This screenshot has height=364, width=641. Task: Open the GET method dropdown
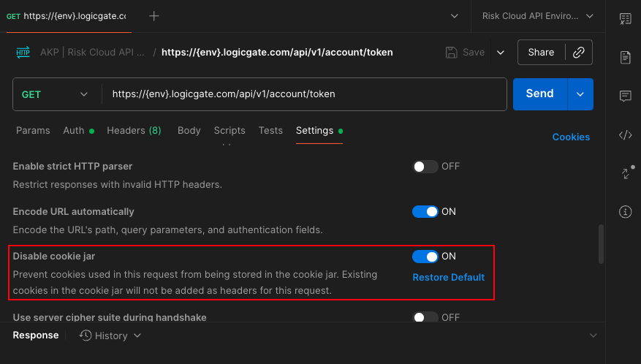point(55,94)
